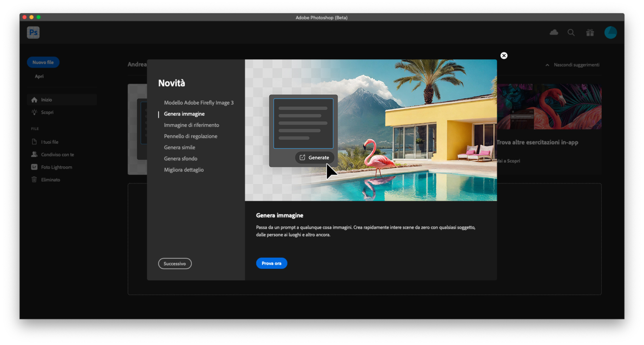The width and height of the screenshot is (644, 345).
Task: Click the trash icon beside Eliminato
Action: pyautogui.click(x=34, y=180)
